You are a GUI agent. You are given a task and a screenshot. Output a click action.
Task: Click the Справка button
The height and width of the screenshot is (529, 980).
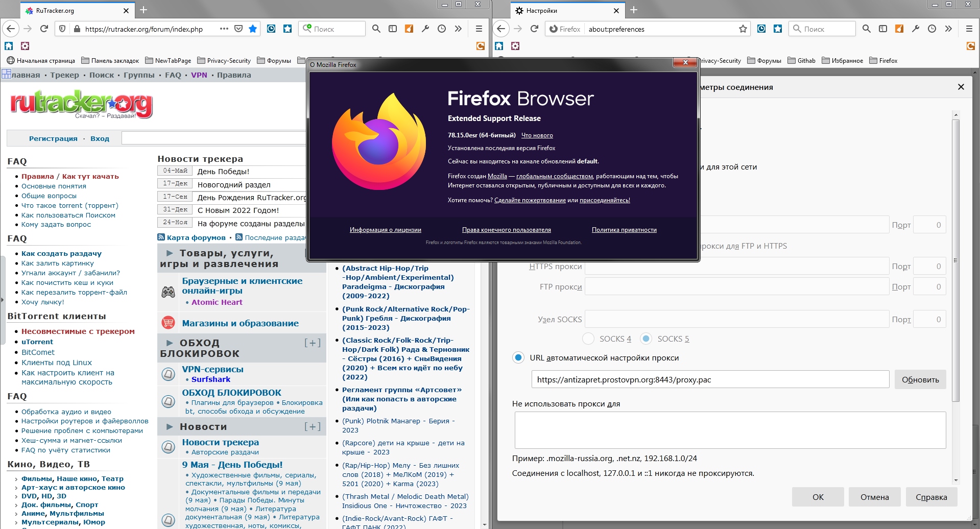[x=931, y=497]
